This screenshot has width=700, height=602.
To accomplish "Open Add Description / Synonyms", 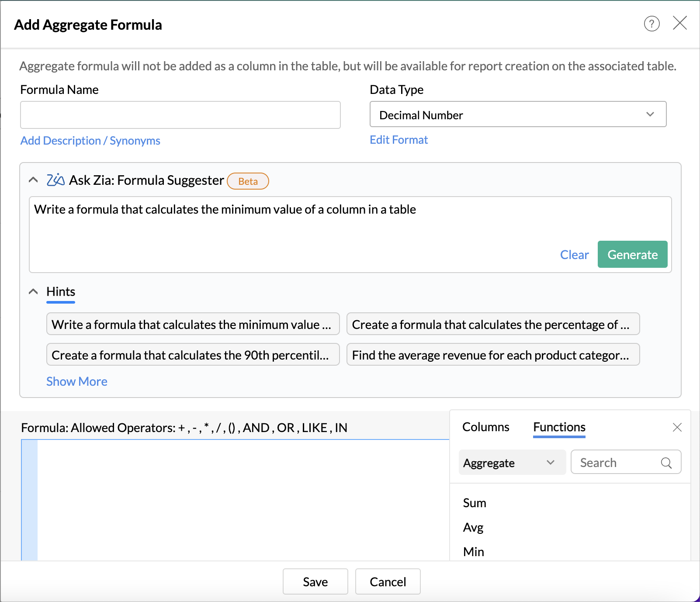I will coord(90,140).
